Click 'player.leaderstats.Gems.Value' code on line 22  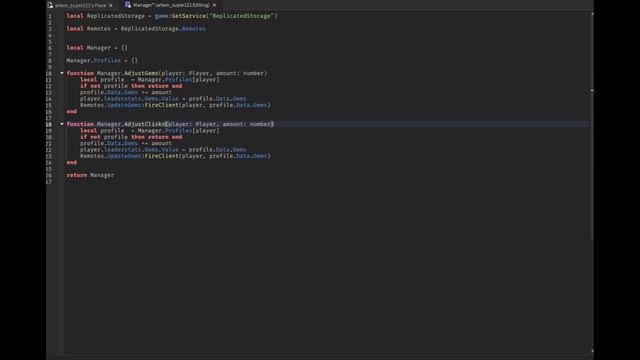pos(163,149)
